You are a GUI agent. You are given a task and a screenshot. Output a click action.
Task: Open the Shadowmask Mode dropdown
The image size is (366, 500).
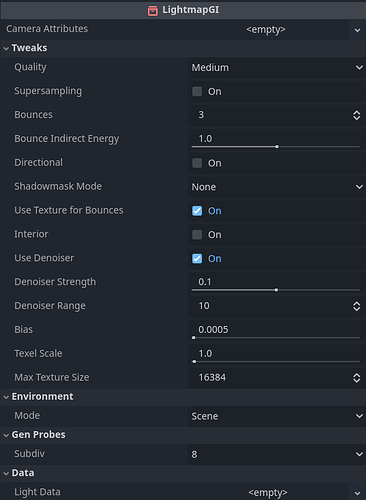(x=276, y=187)
